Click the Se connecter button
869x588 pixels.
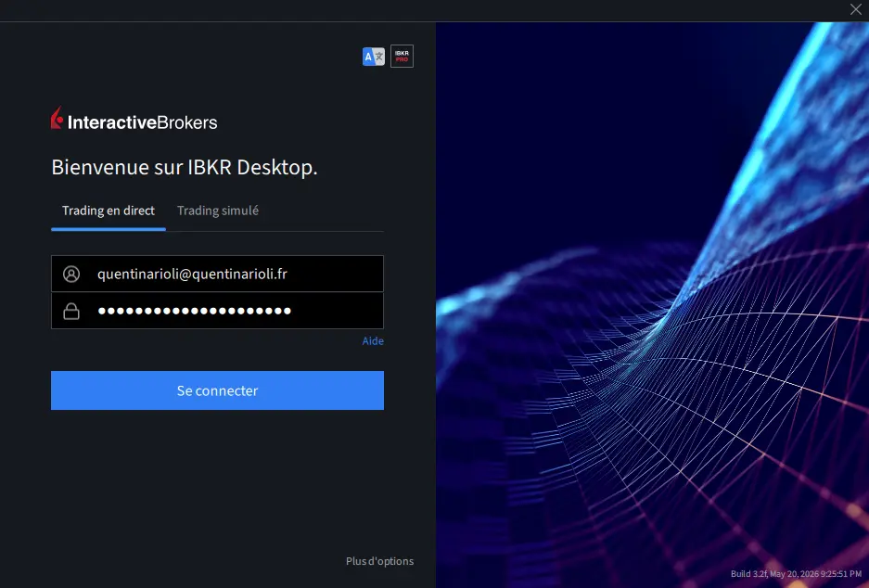217,390
